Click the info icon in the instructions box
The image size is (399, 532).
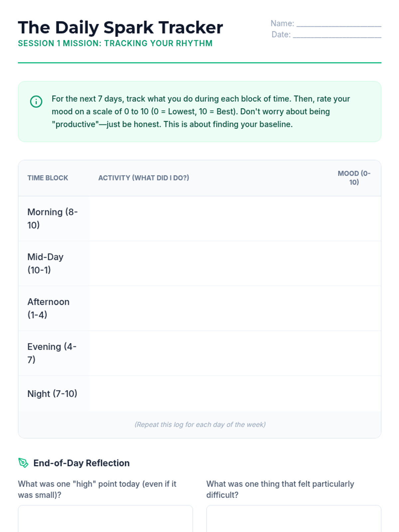36,101
